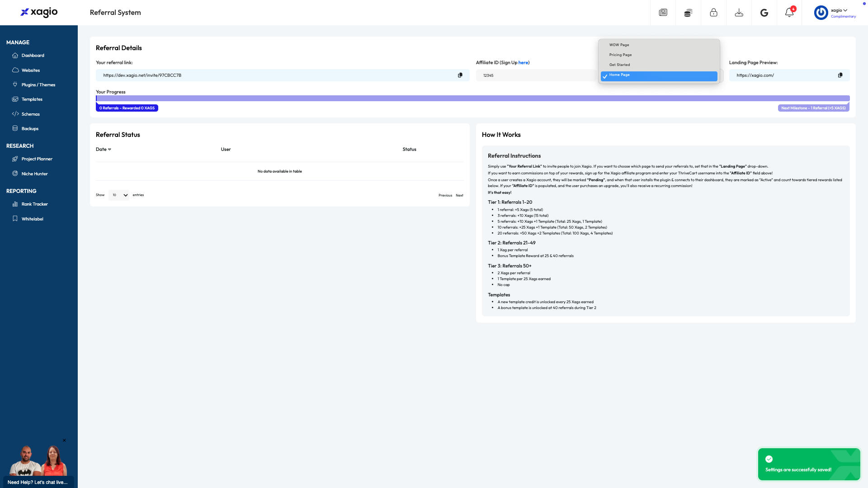Dismiss the Settings successfully saved toast
868x488 pixels.
(x=809, y=464)
